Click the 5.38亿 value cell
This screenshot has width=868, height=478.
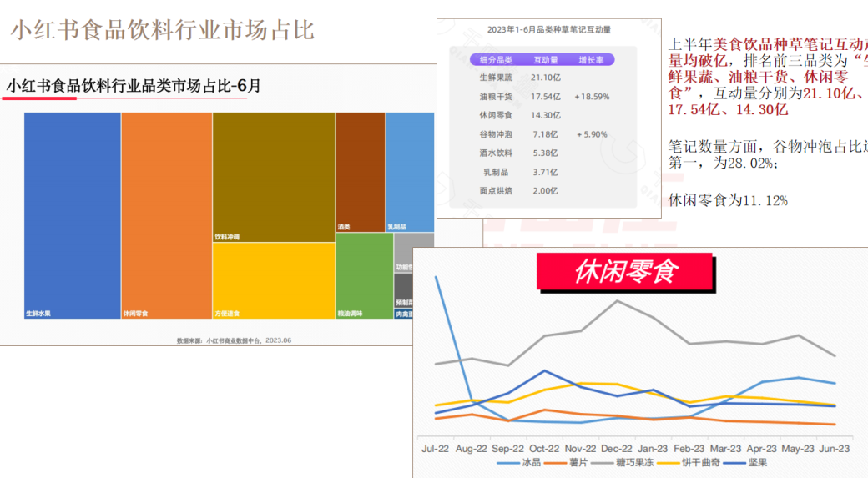tap(546, 153)
